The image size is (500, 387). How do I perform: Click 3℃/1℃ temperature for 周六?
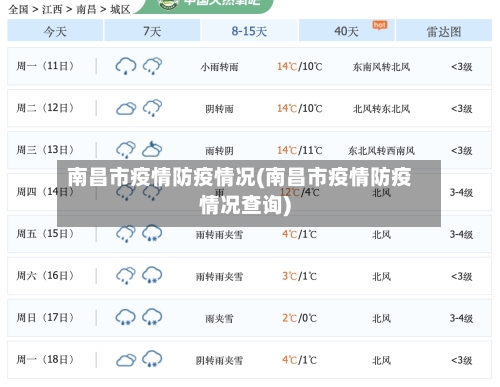click(x=300, y=276)
